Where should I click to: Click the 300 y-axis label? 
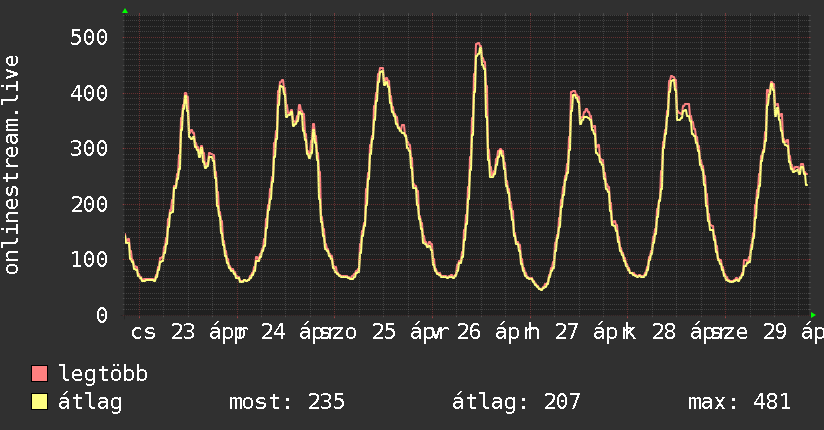click(x=89, y=149)
